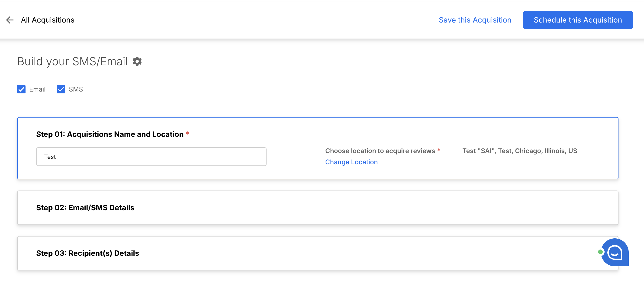Click the Change Location link
Screen dimensions: 644x296
[351, 162]
